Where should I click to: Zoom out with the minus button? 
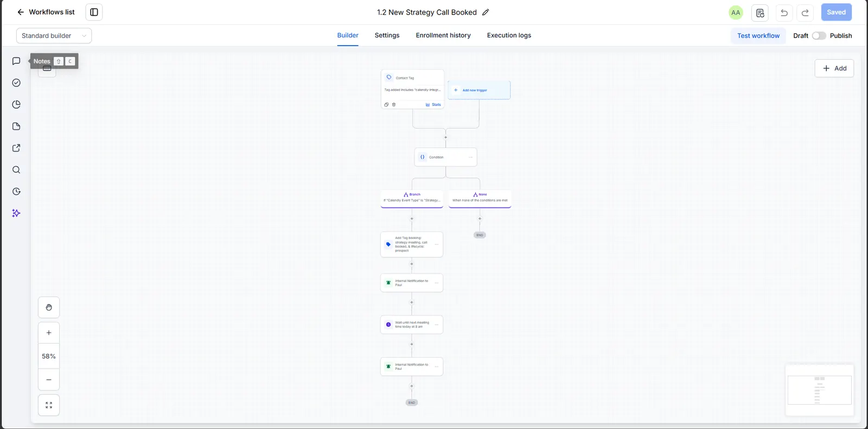49,380
